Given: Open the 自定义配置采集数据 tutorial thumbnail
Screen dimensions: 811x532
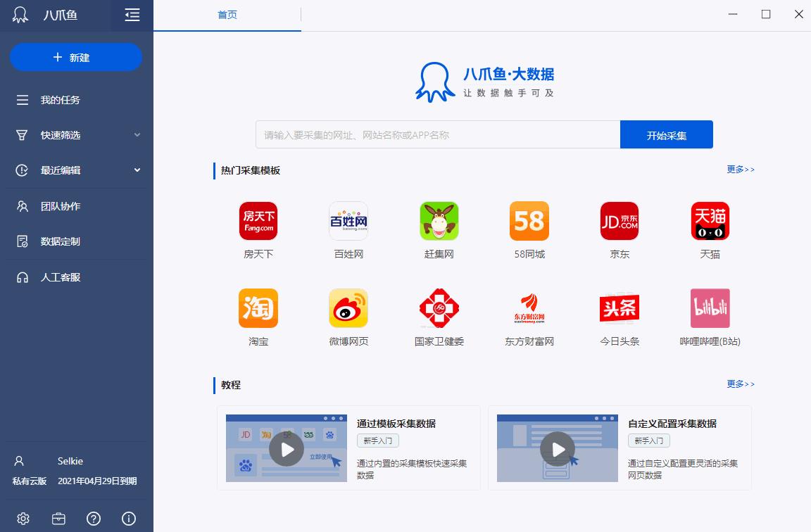Looking at the screenshot, I should click(x=558, y=448).
